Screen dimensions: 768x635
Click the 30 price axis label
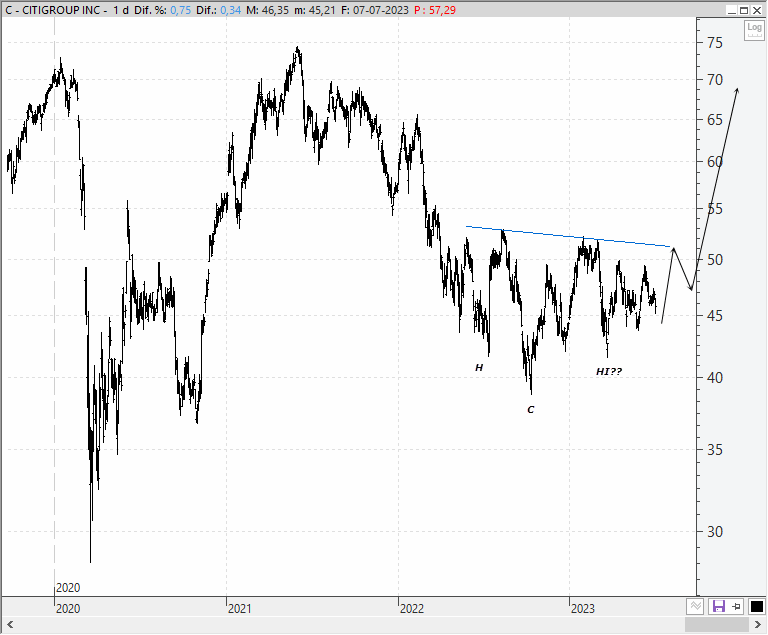click(715, 532)
